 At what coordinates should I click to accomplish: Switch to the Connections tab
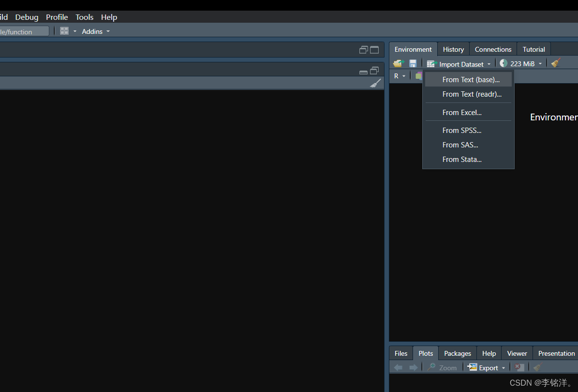pyautogui.click(x=493, y=49)
